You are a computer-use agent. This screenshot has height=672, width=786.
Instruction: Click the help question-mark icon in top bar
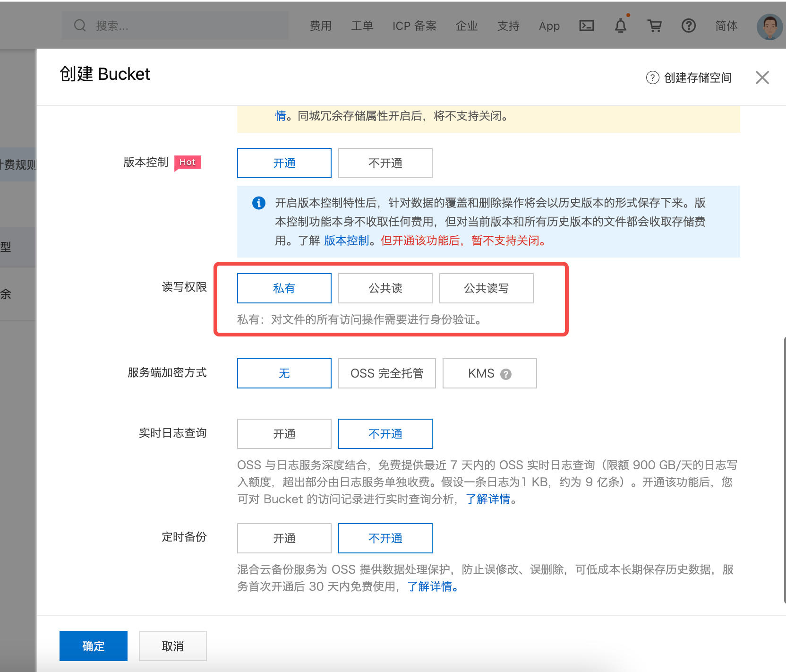689,26
